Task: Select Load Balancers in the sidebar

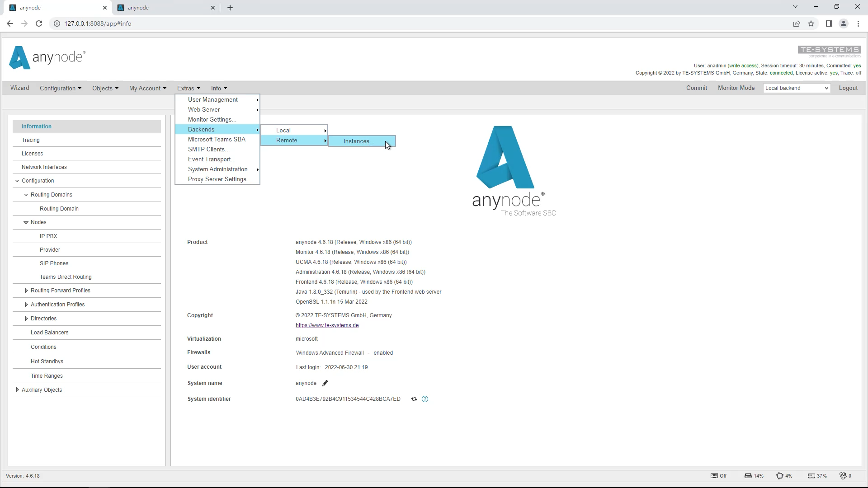Action: coord(87,333)
